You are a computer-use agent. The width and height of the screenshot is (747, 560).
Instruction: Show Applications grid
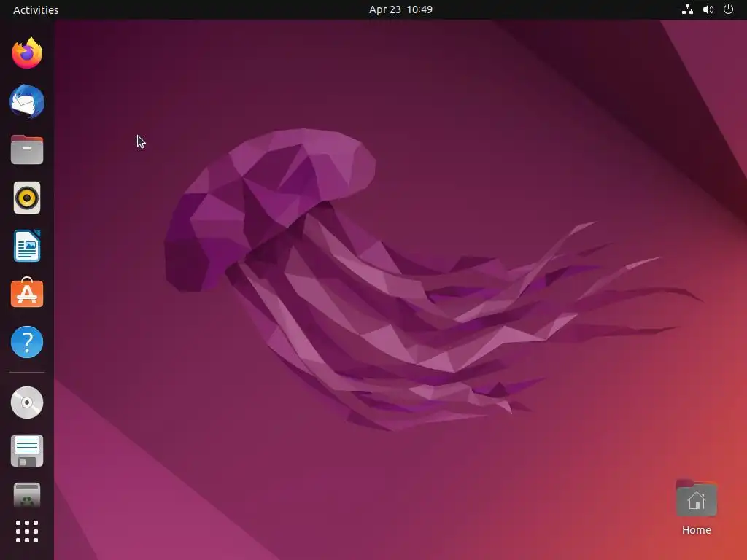tap(27, 532)
